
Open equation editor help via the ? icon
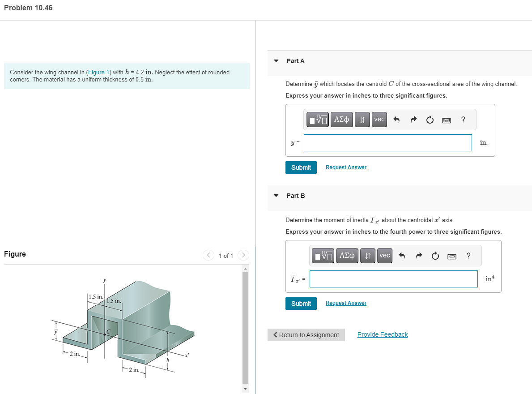click(x=463, y=120)
